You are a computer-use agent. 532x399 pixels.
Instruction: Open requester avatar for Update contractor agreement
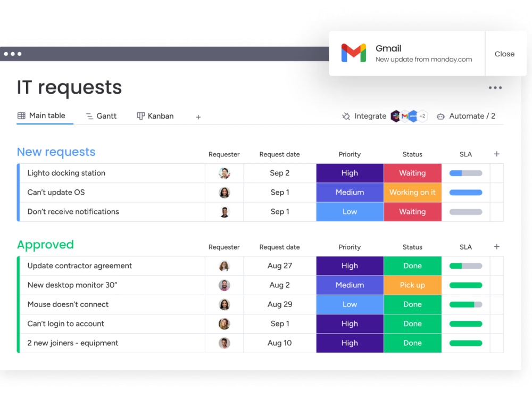[x=225, y=265]
